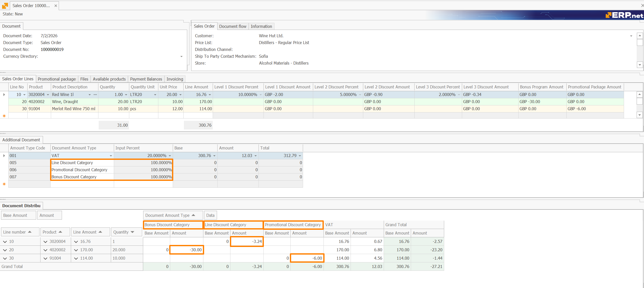Open Red Wine 1l description dropdown

pos(90,95)
